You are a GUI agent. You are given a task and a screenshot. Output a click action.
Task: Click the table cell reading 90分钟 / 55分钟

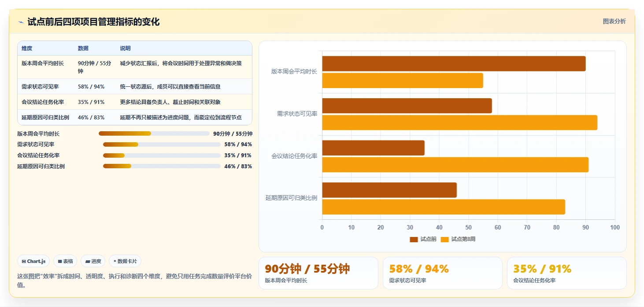point(94,67)
